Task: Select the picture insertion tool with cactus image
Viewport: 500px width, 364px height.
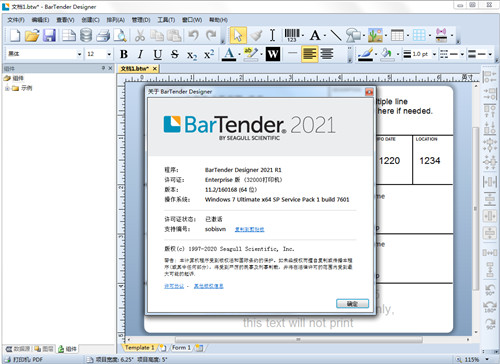Action: coord(375,35)
